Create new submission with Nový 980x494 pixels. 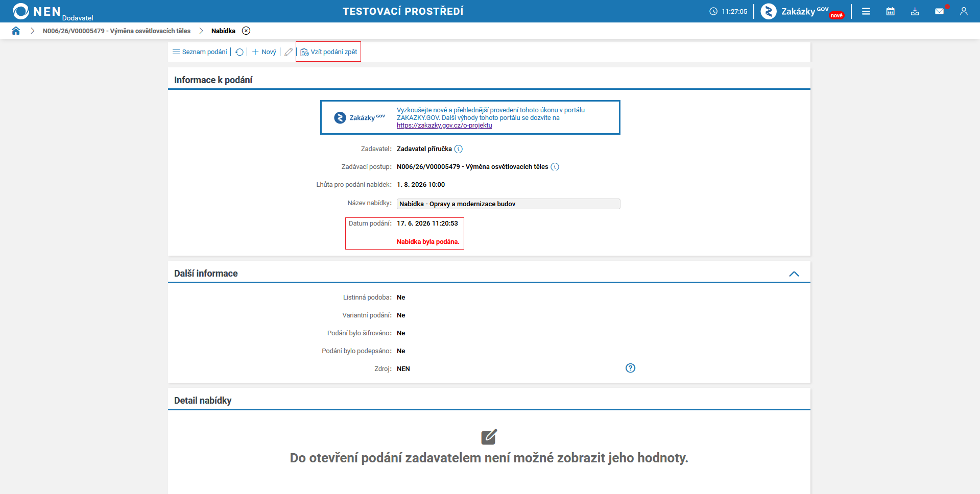(264, 52)
